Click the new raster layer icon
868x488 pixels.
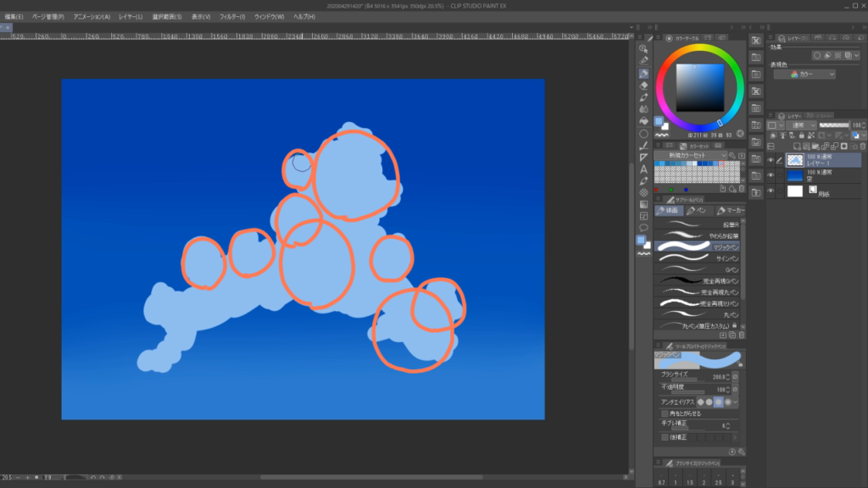[x=797, y=147]
